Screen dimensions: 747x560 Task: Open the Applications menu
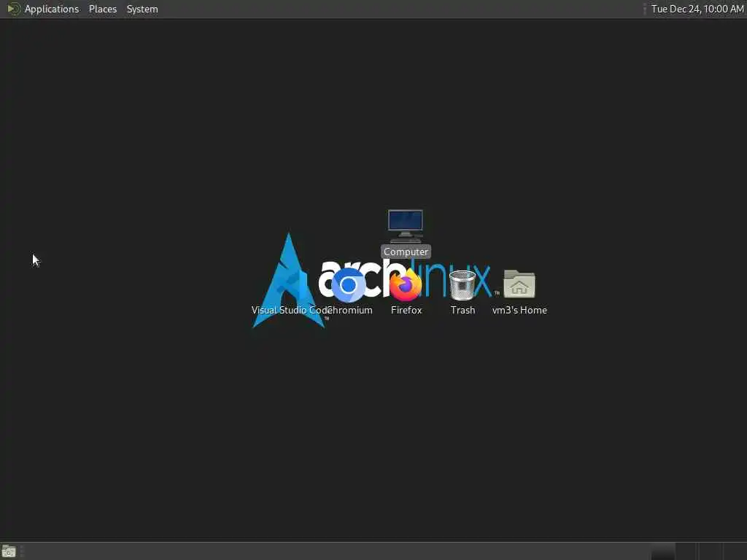52,9
